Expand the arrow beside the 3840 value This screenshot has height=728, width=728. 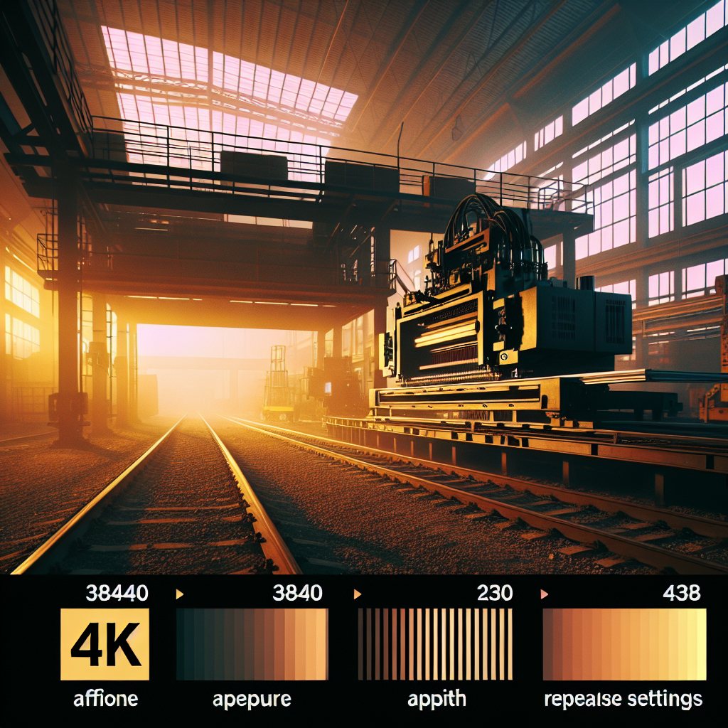click(x=180, y=593)
